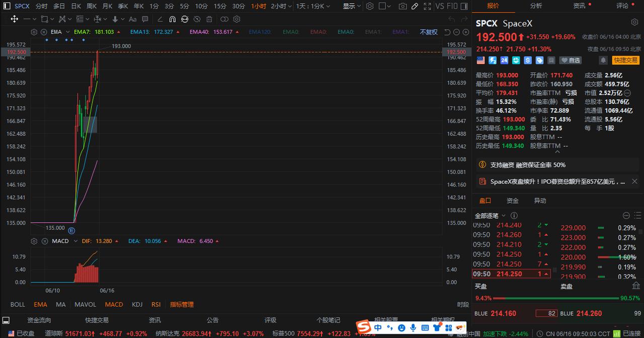The image size is (644, 338).
Task: Click the delete drawings trash icon
Action: [209, 19]
